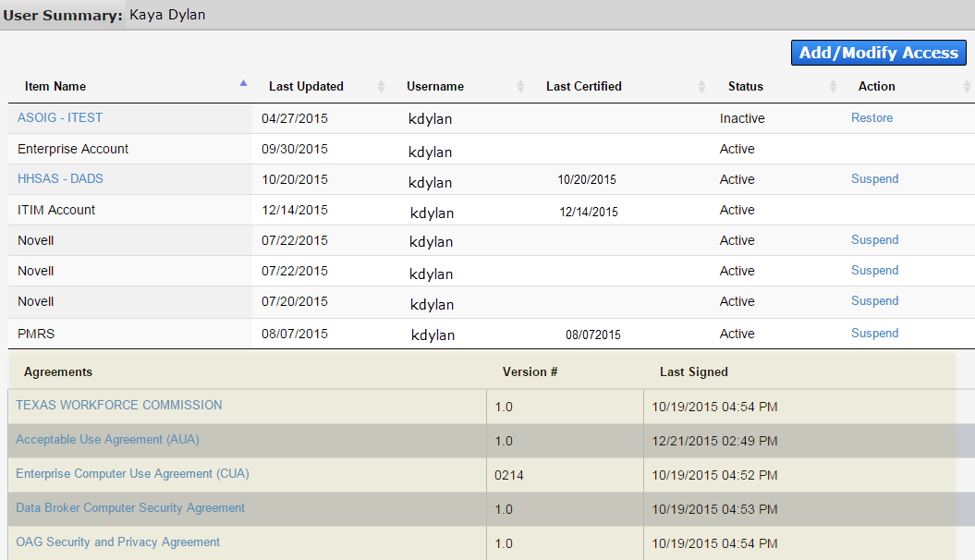Click the User Summary heading
This screenshot has width=975, height=560.
63,15
